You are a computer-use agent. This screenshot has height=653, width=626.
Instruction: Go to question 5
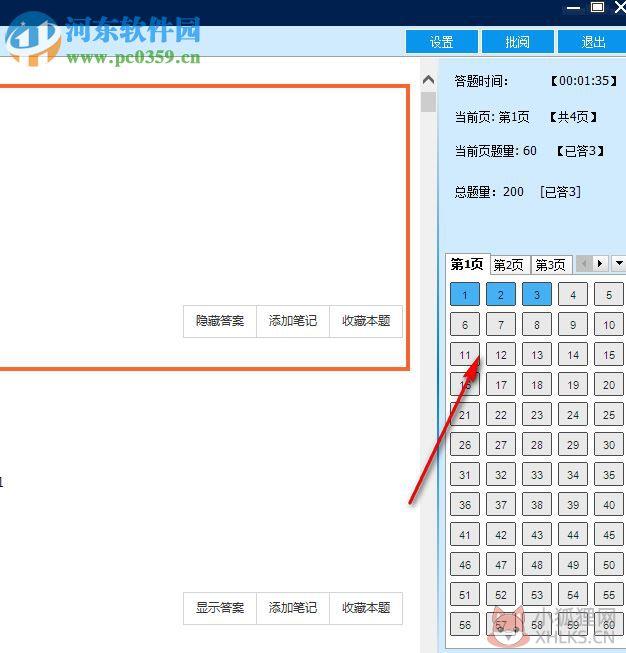(609, 295)
